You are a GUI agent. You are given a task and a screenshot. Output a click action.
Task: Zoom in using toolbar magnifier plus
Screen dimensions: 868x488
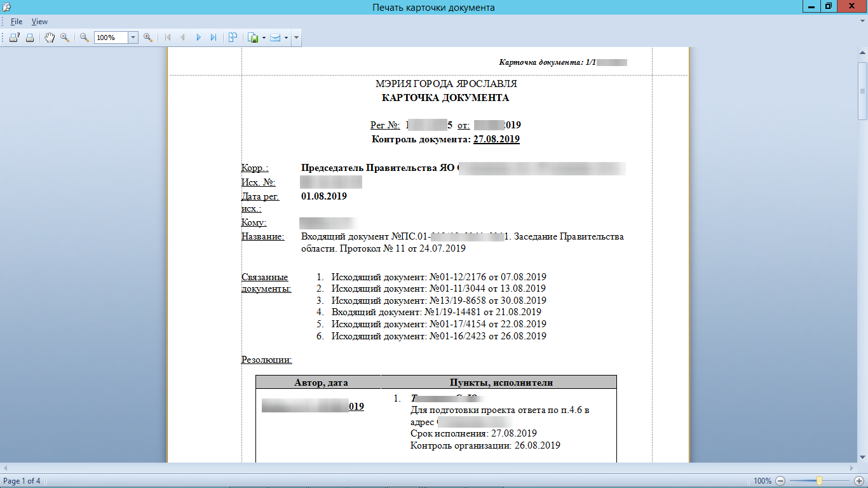(148, 37)
